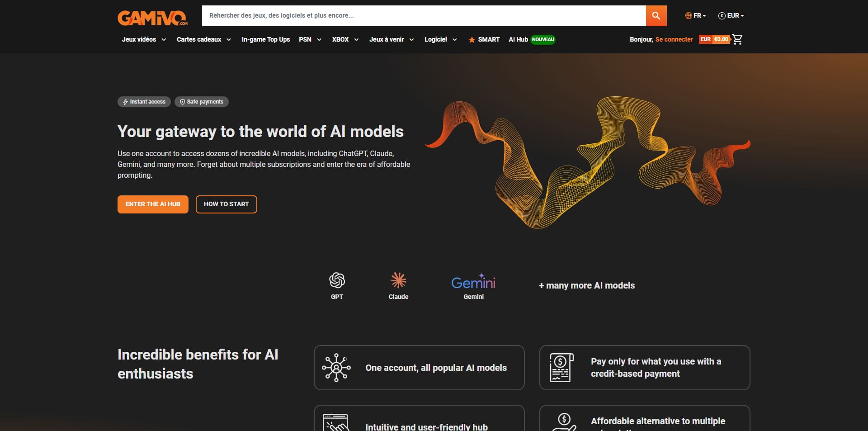
Task: Click the Se connecter link
Action: [674, 39]
